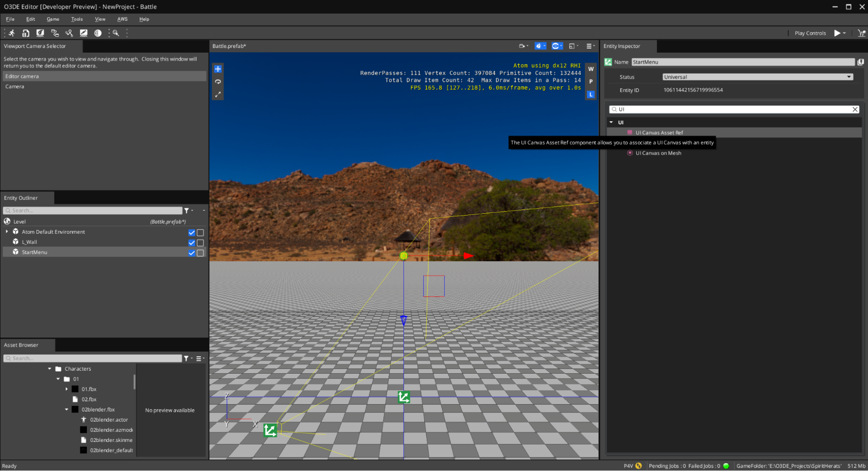Toggle visibility checkbox for StartMenu

click(191, 253)
